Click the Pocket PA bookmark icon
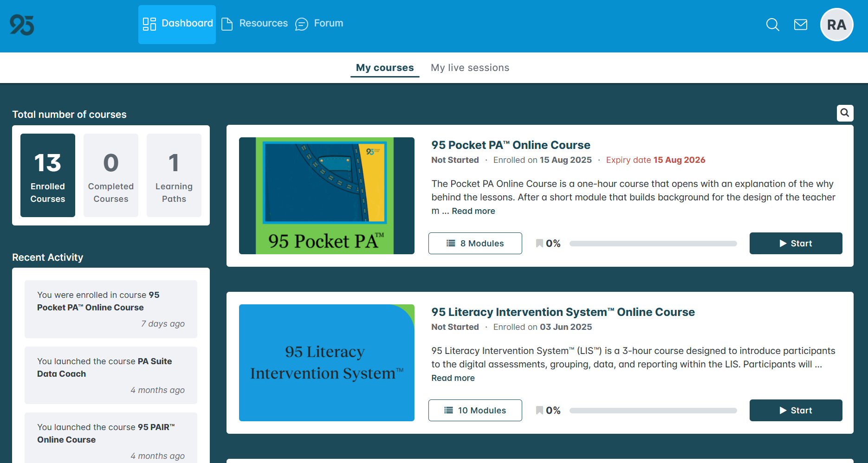 click(x=539, y=244)
